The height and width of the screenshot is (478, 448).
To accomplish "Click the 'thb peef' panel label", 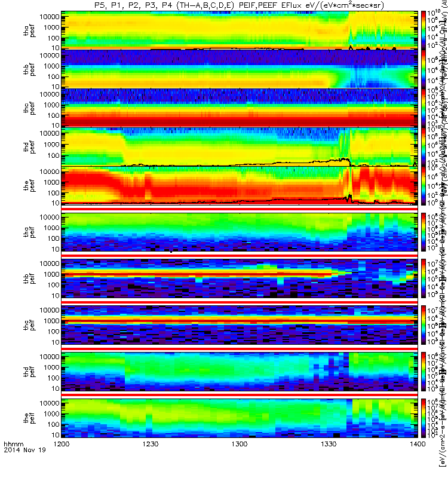I will coord(29,70).
